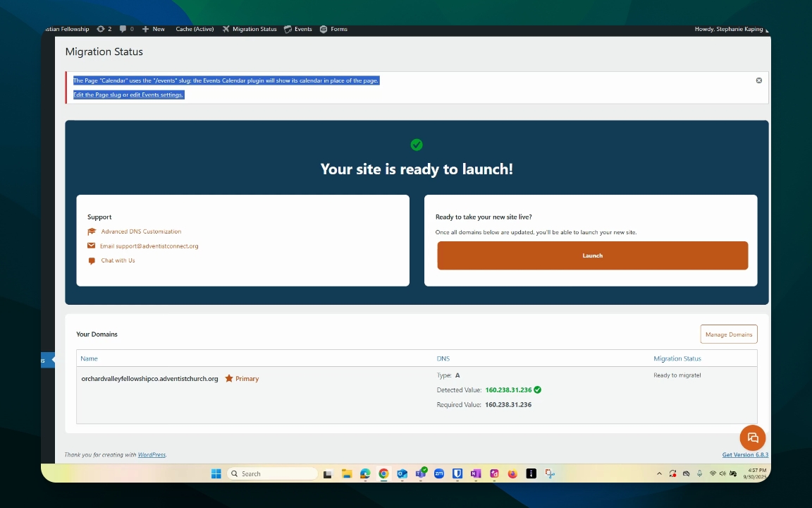Click the Primary star icon
Screen dimensions: 812x508
click(x=229, y=378)
